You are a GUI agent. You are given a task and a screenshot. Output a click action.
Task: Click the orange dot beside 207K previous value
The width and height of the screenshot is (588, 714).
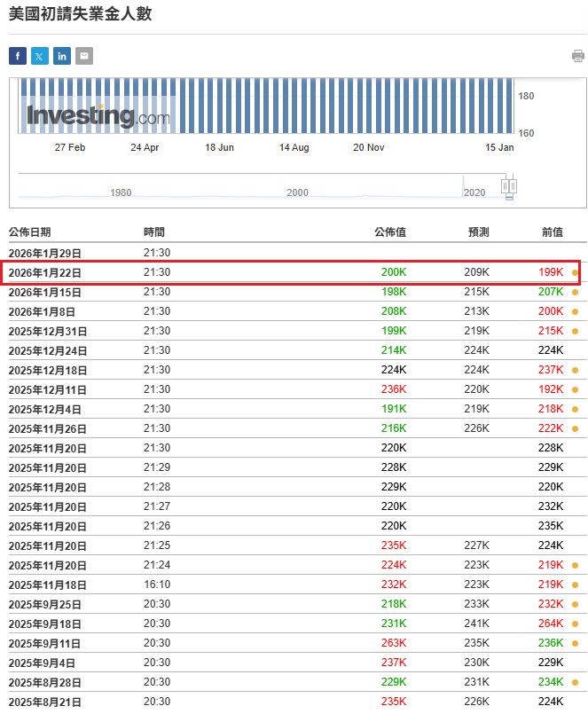coord(575,292)
